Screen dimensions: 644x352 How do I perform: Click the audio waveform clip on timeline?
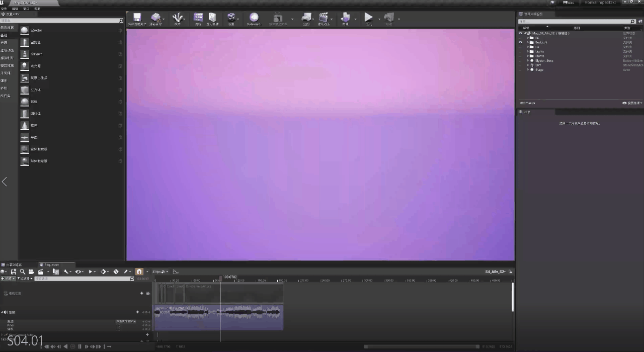coord(218,317)
